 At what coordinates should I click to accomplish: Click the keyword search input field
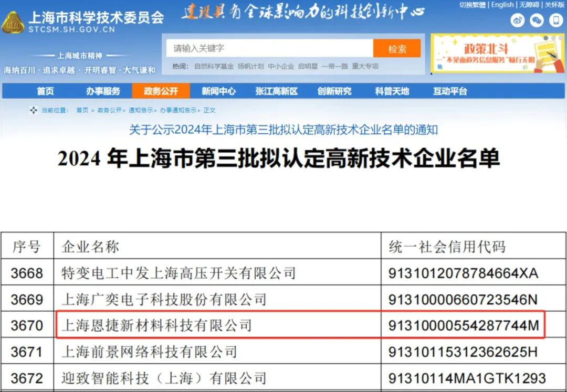point(270,48)
